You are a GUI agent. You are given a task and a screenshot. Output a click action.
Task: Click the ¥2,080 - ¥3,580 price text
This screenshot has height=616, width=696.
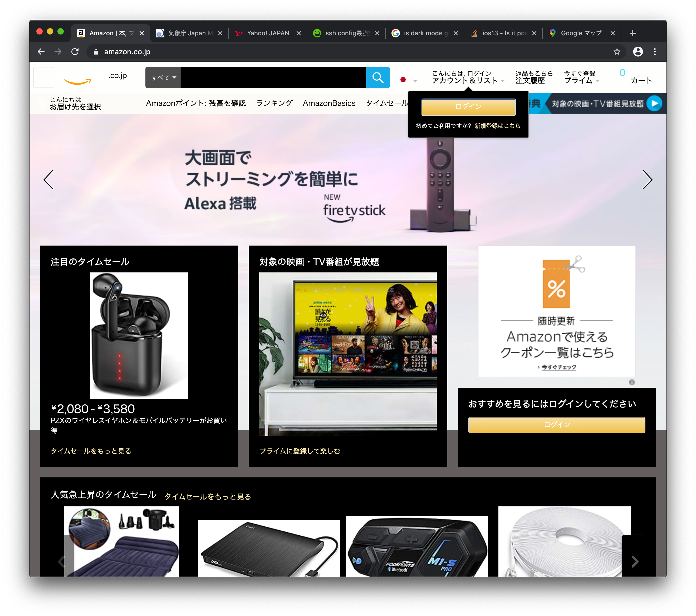pos(93,409)
